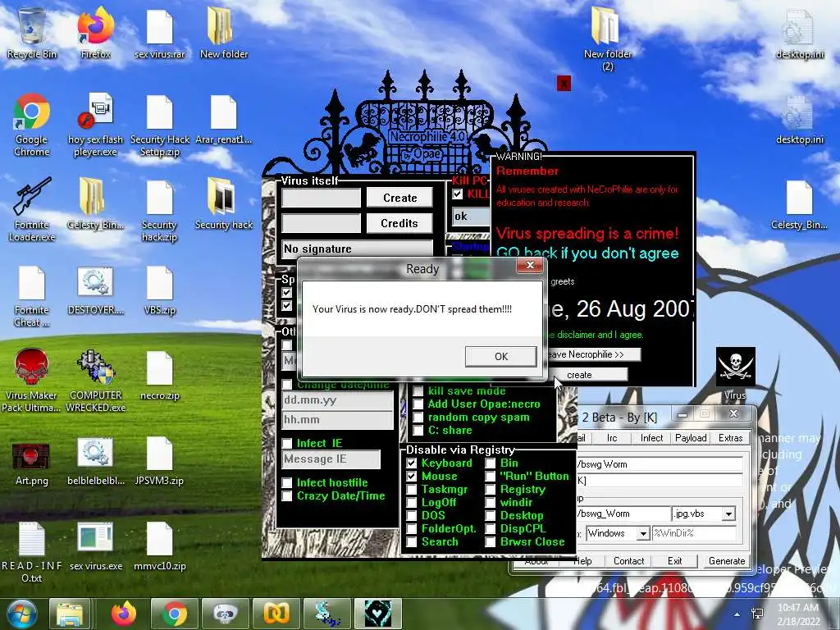Click the dd.mm.yy date field
This screenshot has height=630, width=840.
(x=337, y=400)
